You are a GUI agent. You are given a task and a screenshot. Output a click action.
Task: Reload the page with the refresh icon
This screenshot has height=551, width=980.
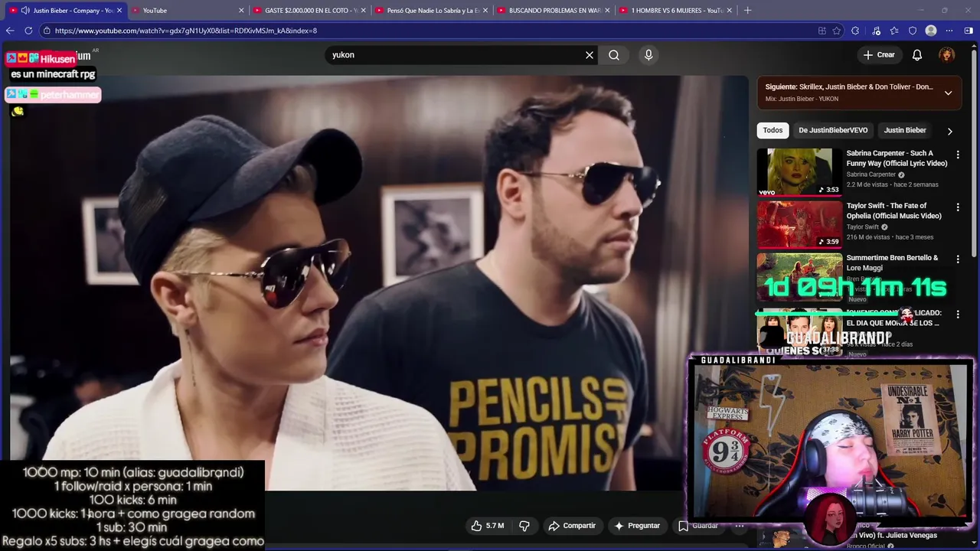(x=28, y=31)
